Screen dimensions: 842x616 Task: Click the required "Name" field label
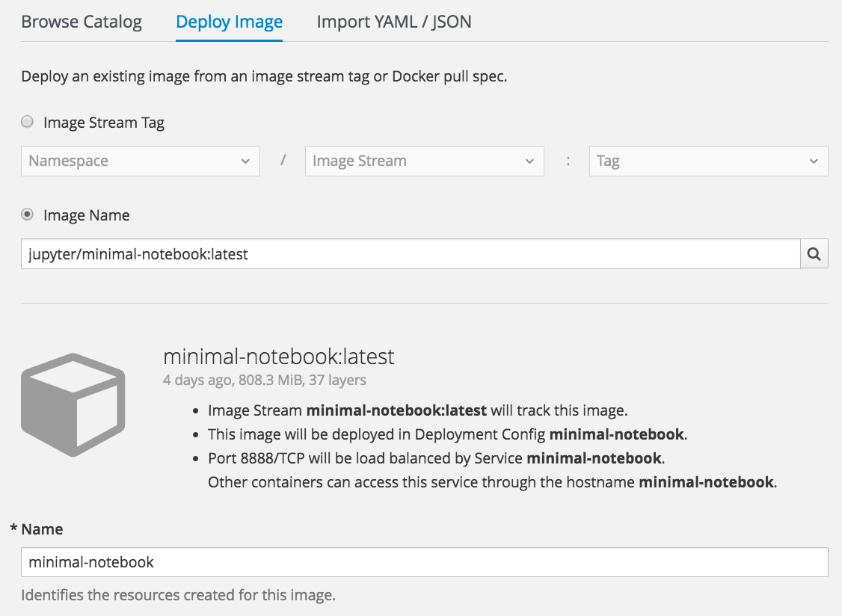pyautogui.click(x=42, y=529)
